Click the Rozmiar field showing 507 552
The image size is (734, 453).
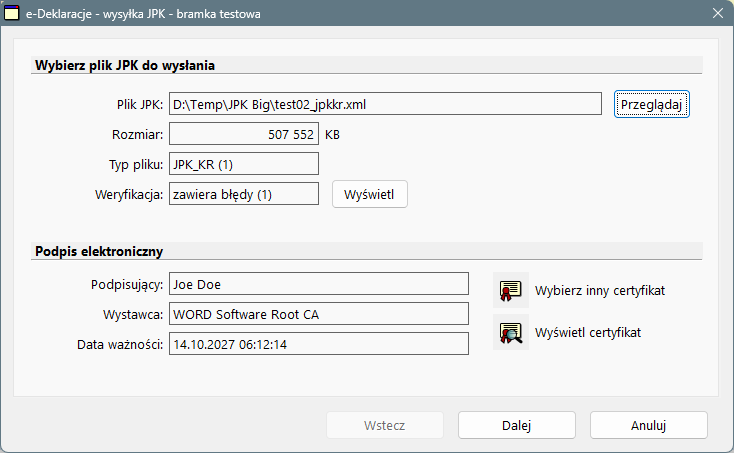(244, 134)
